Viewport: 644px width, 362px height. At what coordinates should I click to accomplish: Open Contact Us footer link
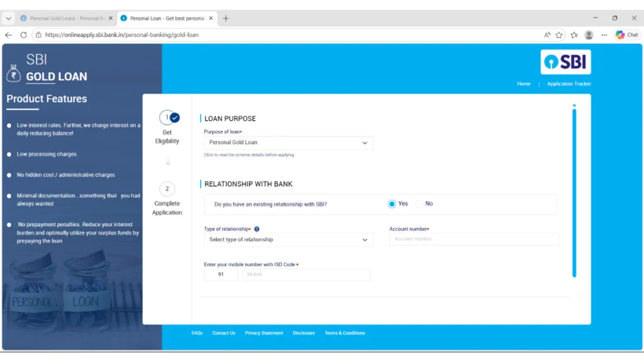pyautogui.click(x=224, y=333)
